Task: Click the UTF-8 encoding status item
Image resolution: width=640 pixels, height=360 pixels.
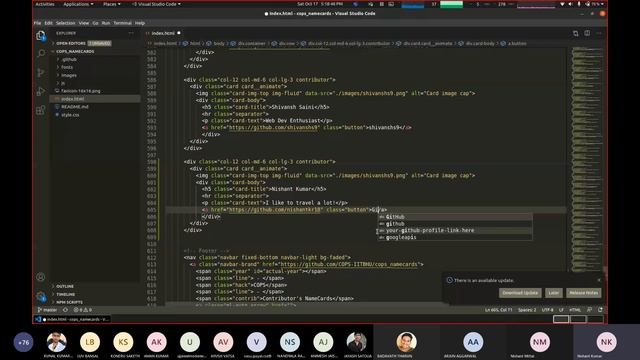Action: point(547,310)
